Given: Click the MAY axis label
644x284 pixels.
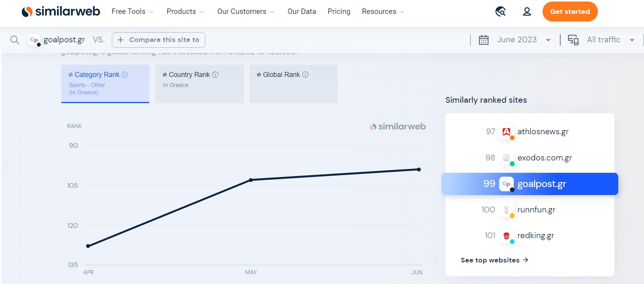Looking at the screenshot, I should point(251,272).
